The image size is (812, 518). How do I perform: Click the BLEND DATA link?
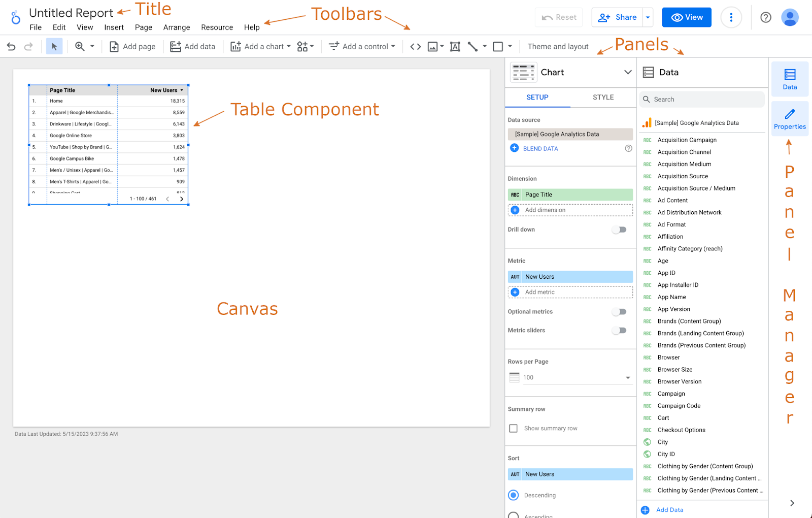[540, 149]
